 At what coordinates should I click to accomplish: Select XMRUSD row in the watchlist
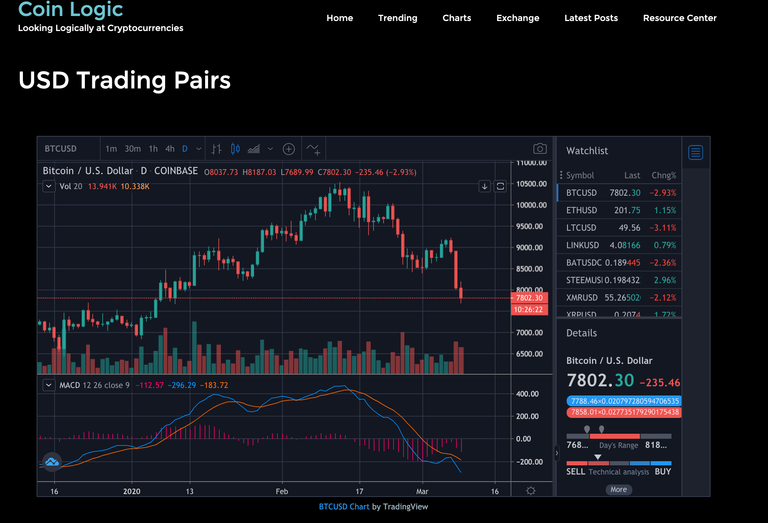coord(619,298)
